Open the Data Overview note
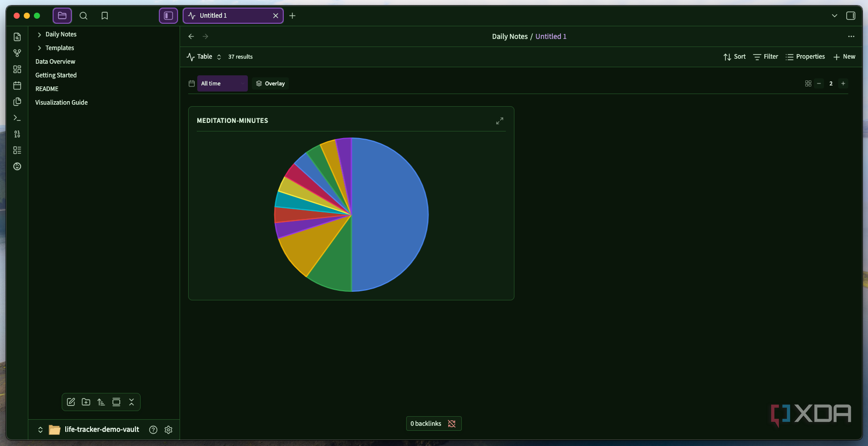The image size is (868, 446). (55, 62)
